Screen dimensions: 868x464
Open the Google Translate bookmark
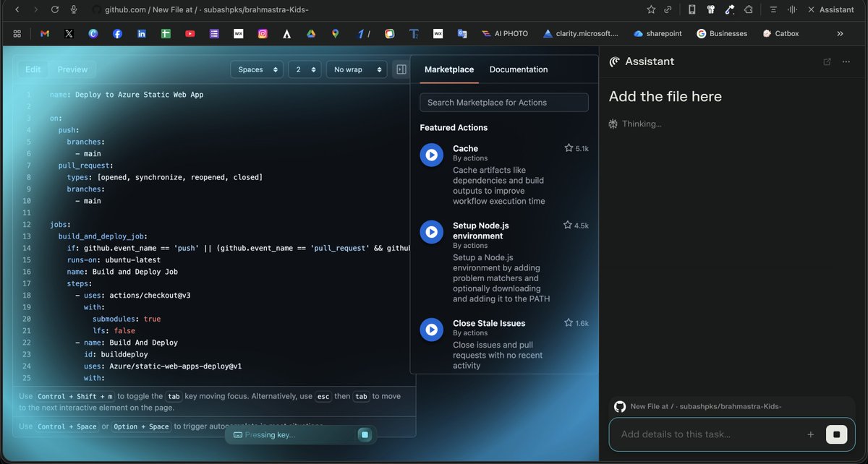tap(462, 33)
